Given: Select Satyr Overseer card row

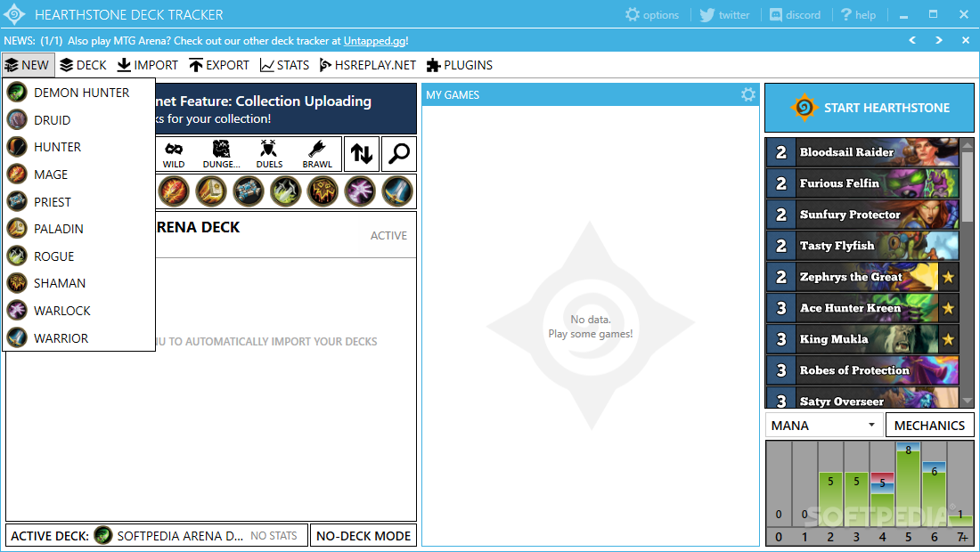Looking at the screenshot, I should (x=862, y=398).
